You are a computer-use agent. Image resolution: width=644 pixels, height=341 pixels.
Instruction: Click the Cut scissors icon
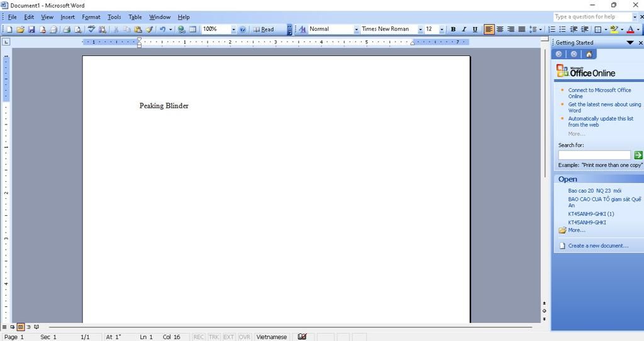pyautogui.click(x=116, y=29)
